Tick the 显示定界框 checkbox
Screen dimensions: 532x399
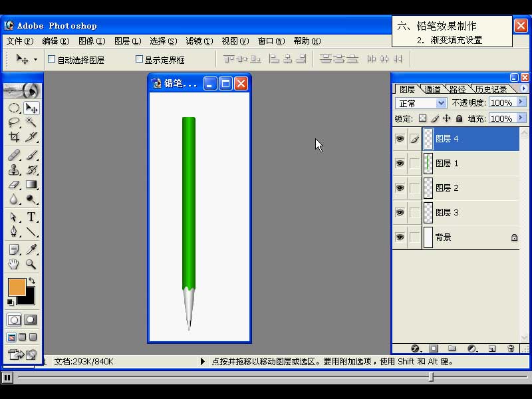tap(139, 59)
